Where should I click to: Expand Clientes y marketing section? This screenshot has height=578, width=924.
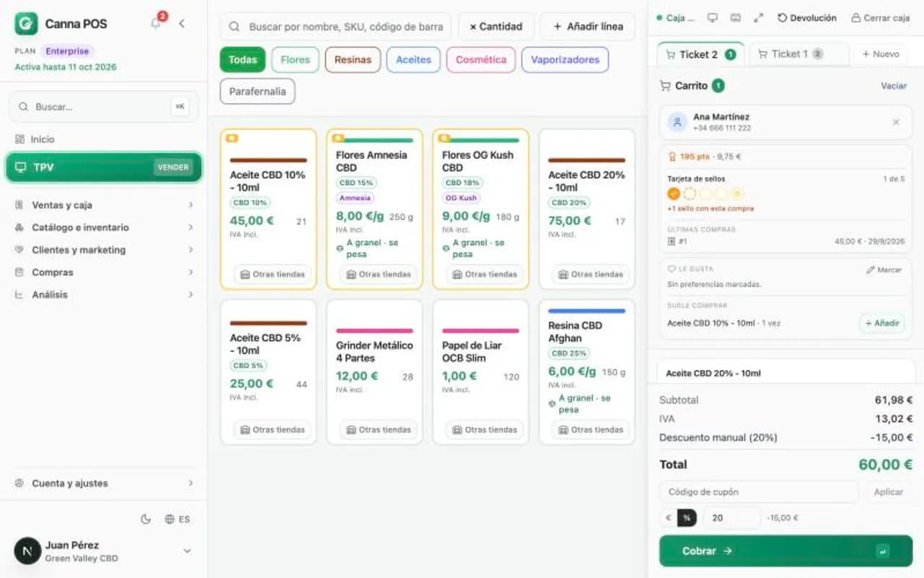tap(104, 250)
